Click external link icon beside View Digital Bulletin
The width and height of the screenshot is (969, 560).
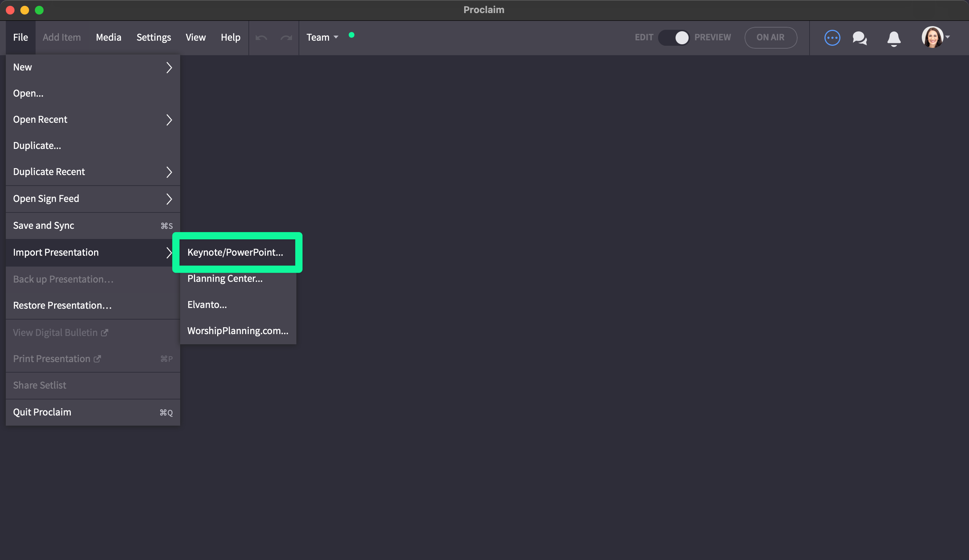[x=105, y=332]
